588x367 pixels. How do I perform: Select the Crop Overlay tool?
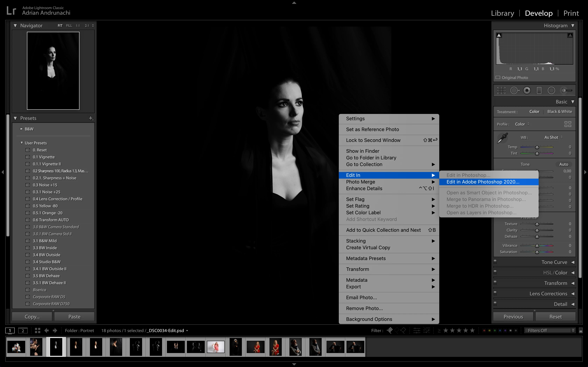[501, 91]
